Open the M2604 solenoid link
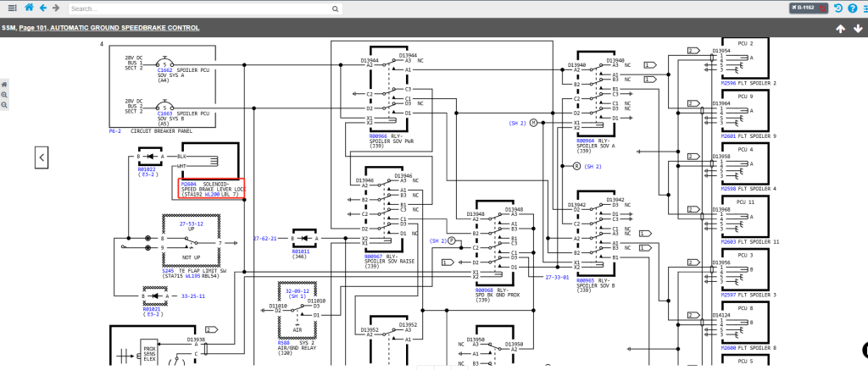 point(189,184)
